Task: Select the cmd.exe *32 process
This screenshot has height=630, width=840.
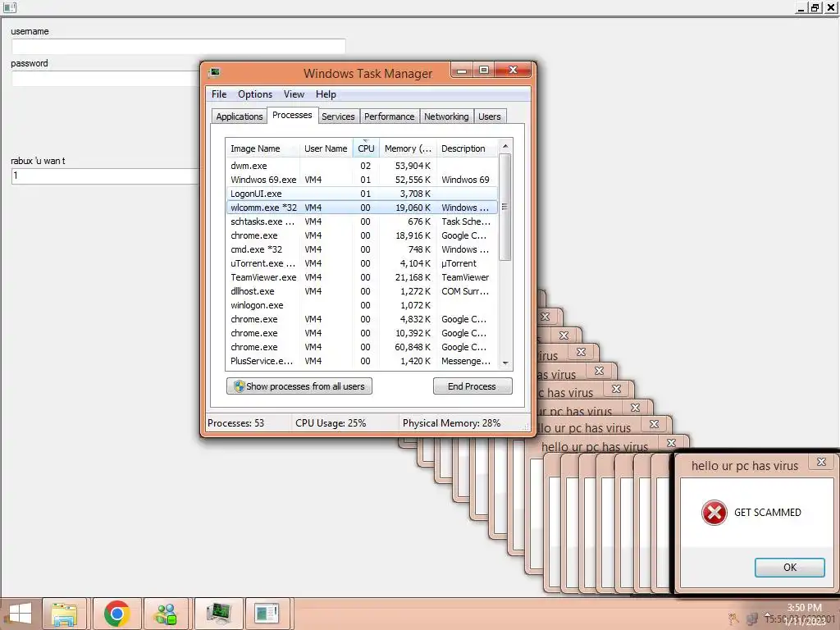Action: (x=362, y=249)
